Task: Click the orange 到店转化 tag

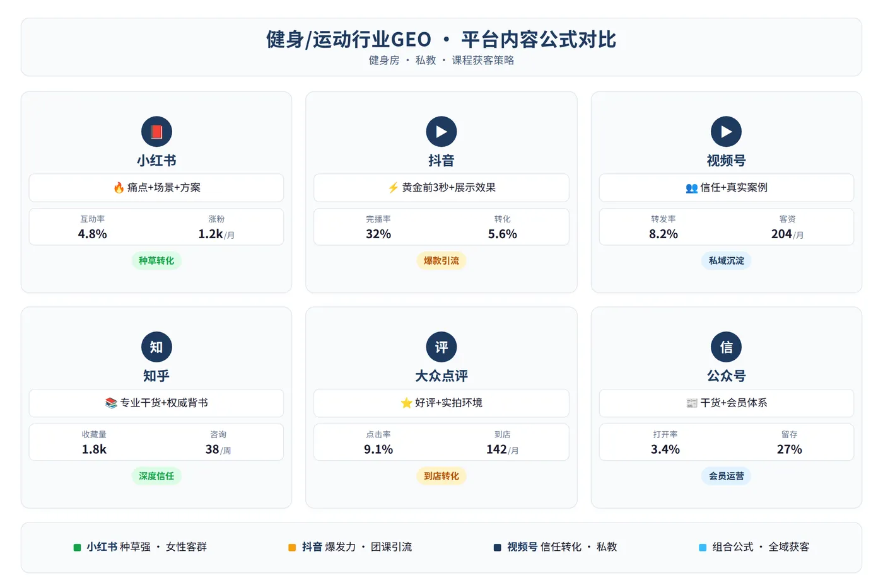Action: pos(441,476)
